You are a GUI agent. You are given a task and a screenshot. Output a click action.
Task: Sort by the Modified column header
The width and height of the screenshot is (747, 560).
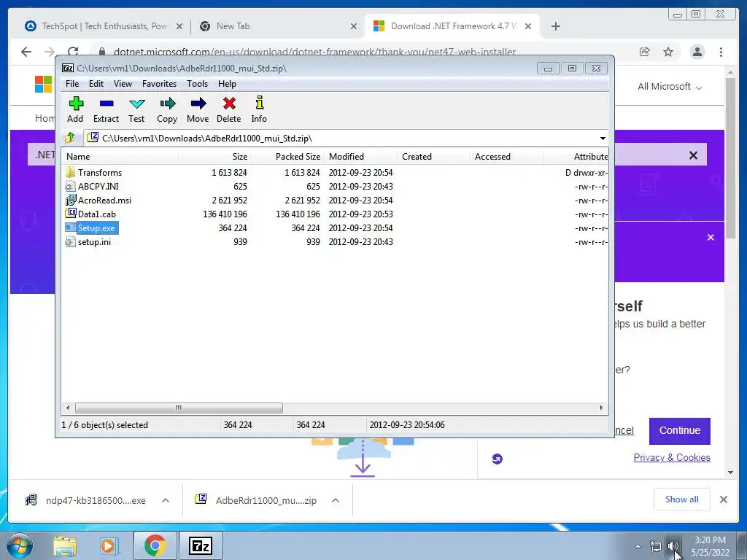360,157
